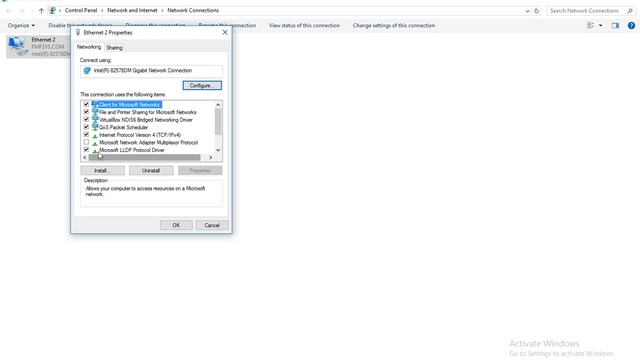
Task: Click the horizontal scroll left arrow
Action: [x=84, y=158]
